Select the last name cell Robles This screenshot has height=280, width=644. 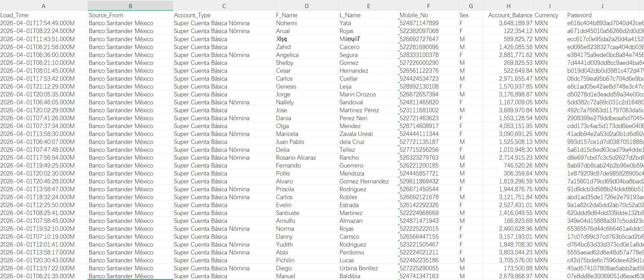coord(368,197)
